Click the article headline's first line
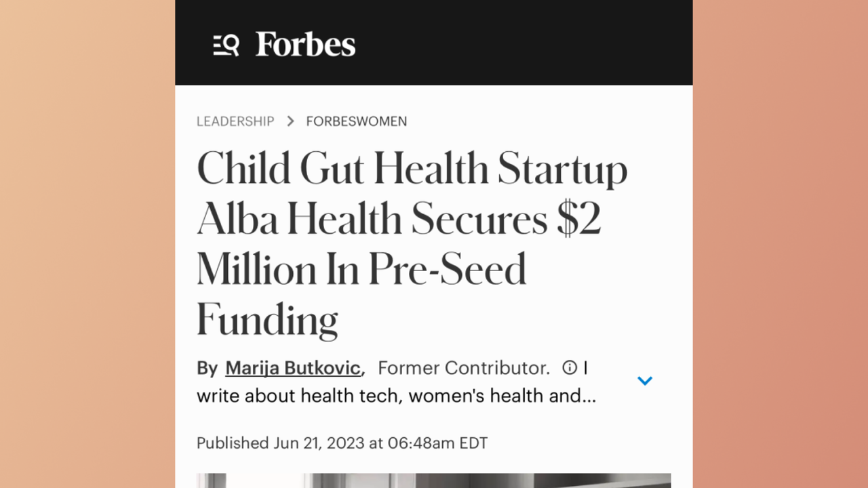This screenshot has width=868, height=488. click(x=412, y=169)
